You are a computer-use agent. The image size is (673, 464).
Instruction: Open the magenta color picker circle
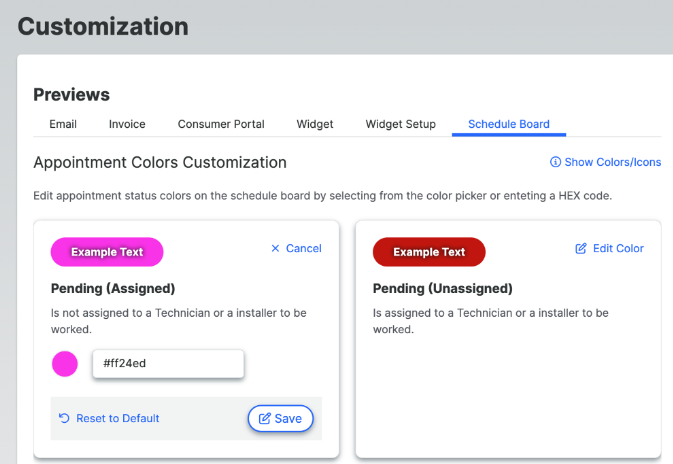(x=65, y=364)
